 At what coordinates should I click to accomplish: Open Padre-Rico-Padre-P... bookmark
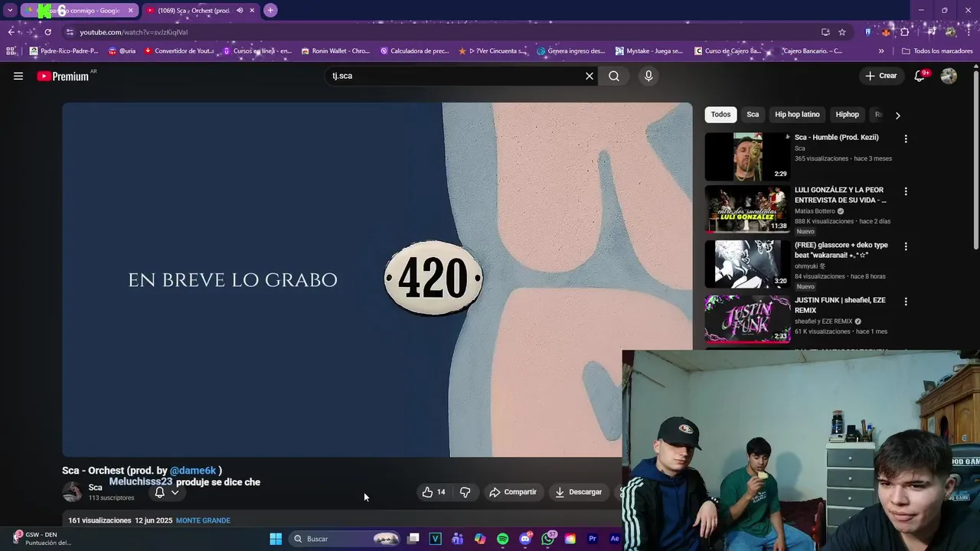pos(64,51)
